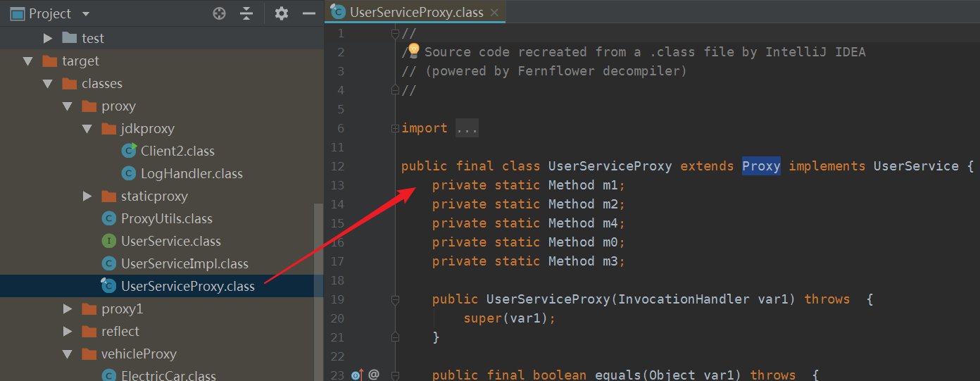
Task: Switch to the UserServiceProxy.class editor tab
Action: [416, 12]
